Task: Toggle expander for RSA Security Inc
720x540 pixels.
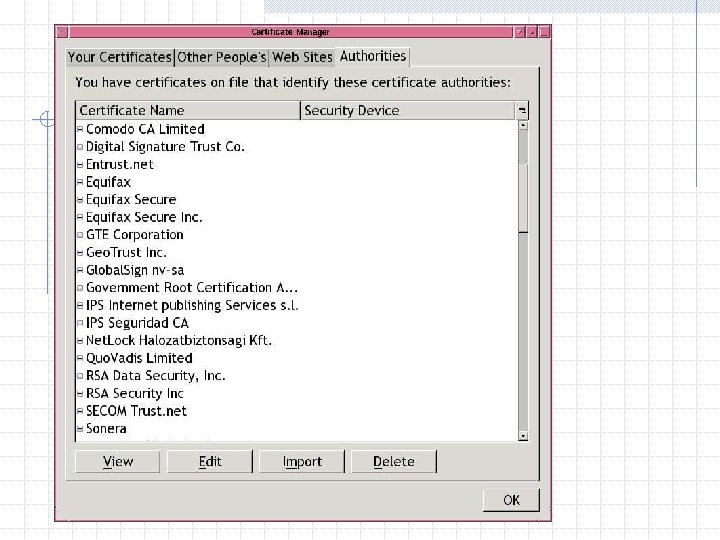Action: [80, 394]
